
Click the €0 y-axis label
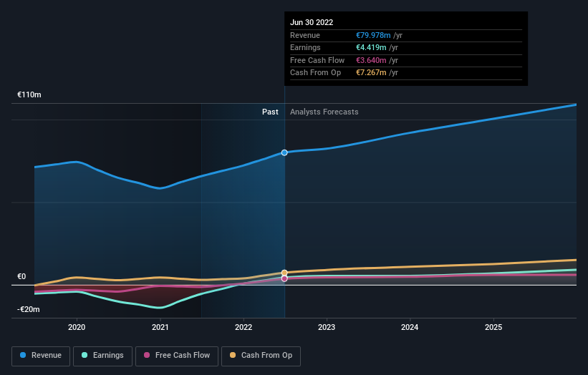coord(21,276)
